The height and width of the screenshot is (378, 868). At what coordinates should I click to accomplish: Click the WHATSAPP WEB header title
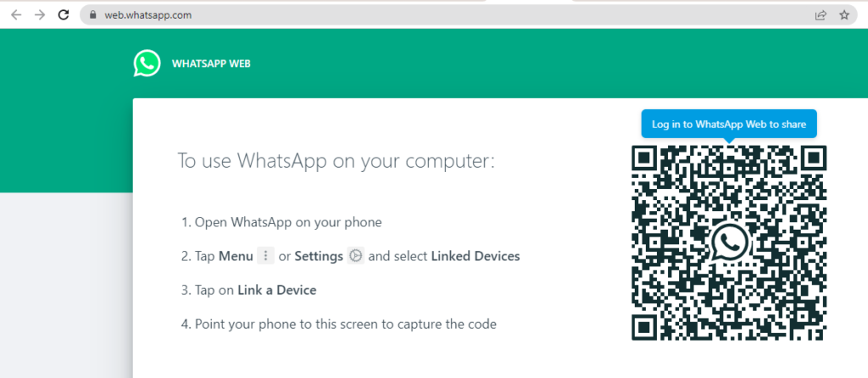click(x=211, y=64)
